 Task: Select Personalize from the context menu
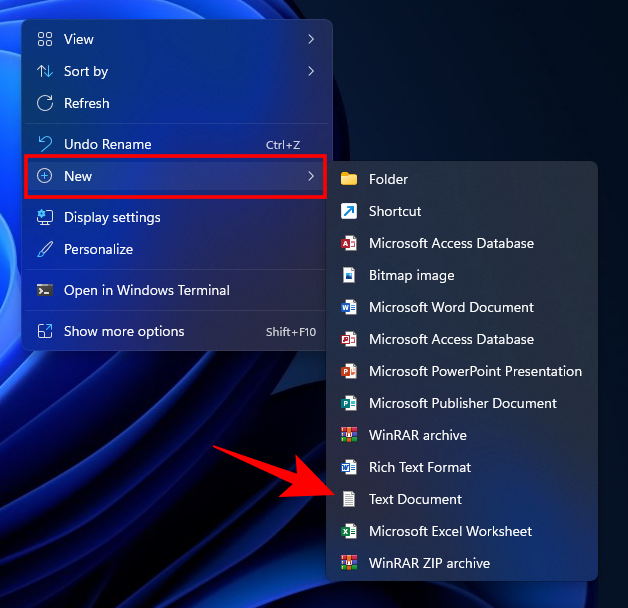pos(98,249)
